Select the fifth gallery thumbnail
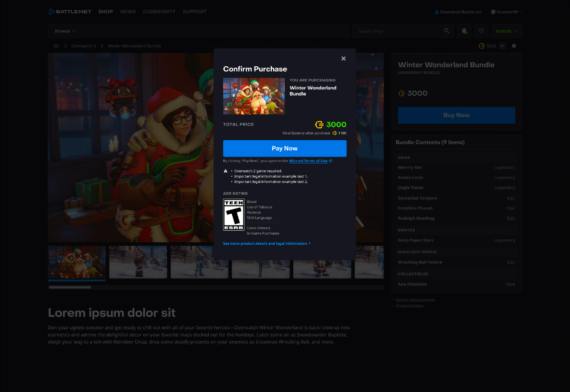The image size is (570, 392). coord(322,262)
